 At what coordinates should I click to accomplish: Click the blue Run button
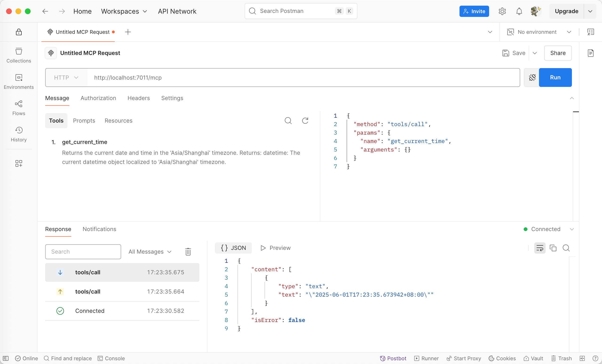(x=555, y=77)
